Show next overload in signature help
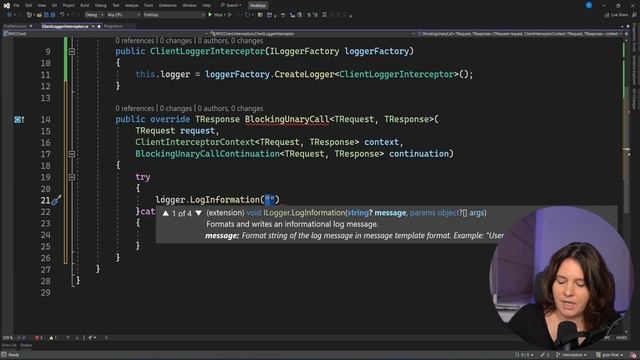The image size is (640, 360). [x=198, y=213]
